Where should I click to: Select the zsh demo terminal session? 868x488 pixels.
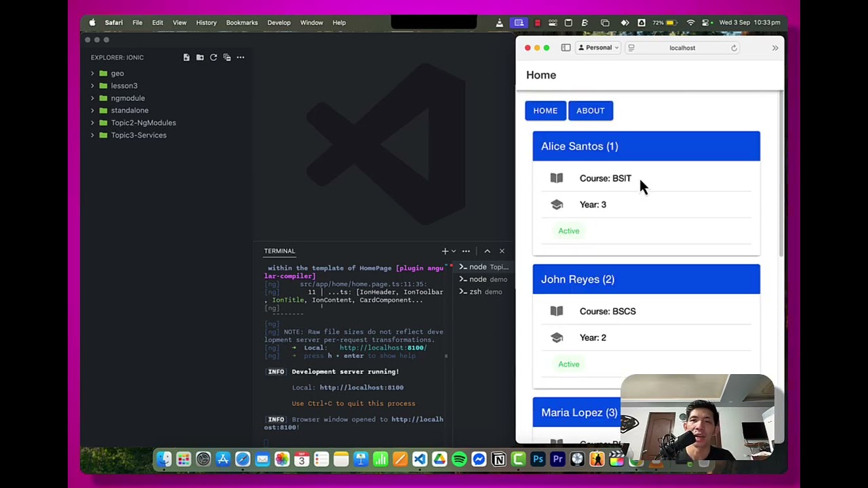click(x=484, y=291)
